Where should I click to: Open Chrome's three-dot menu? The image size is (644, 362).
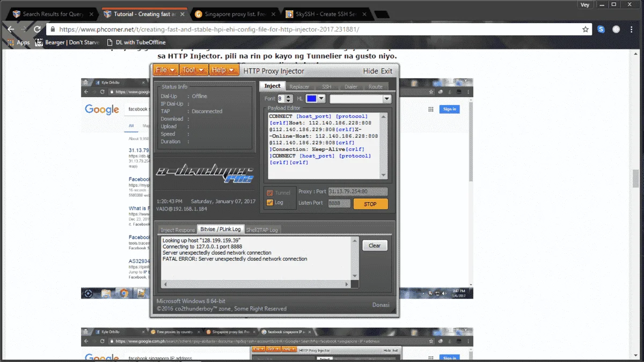[633, 29]
